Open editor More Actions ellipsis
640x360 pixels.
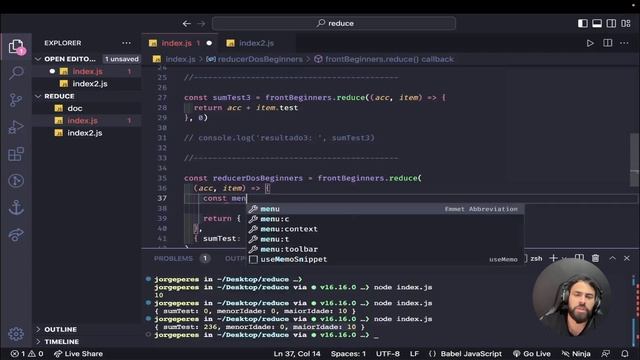(624, 43)
